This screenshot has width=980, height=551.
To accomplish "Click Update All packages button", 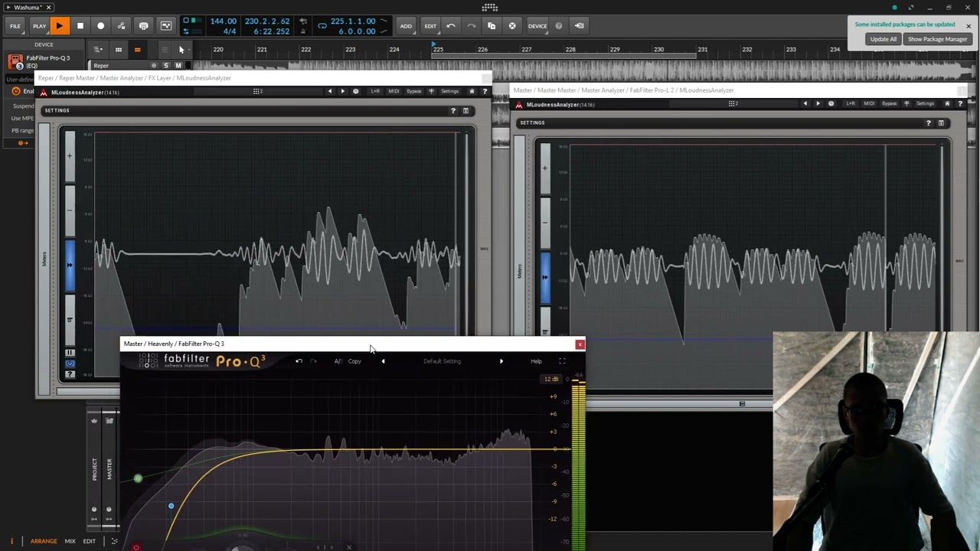I will 883,39.
